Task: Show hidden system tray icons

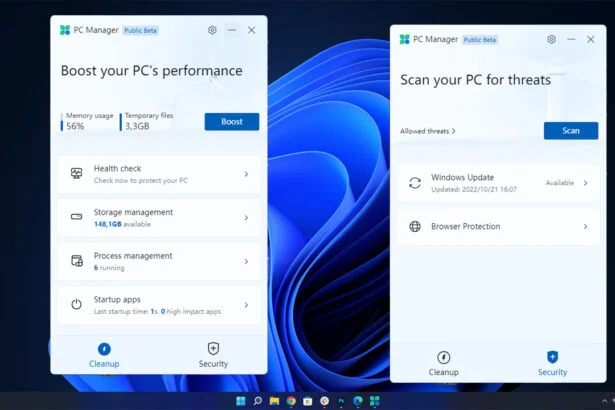Action: point(604,401)
